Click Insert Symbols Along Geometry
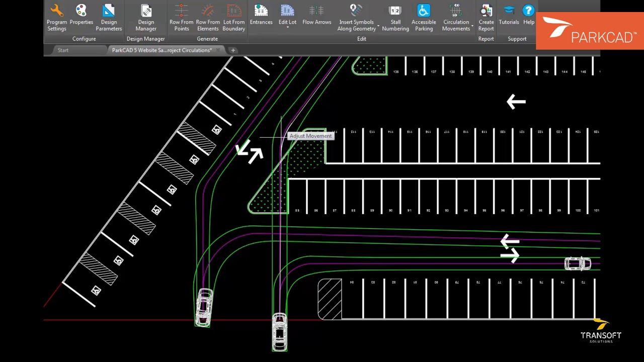The width and height of the screenshot is (644, 362). click(356, 18)
